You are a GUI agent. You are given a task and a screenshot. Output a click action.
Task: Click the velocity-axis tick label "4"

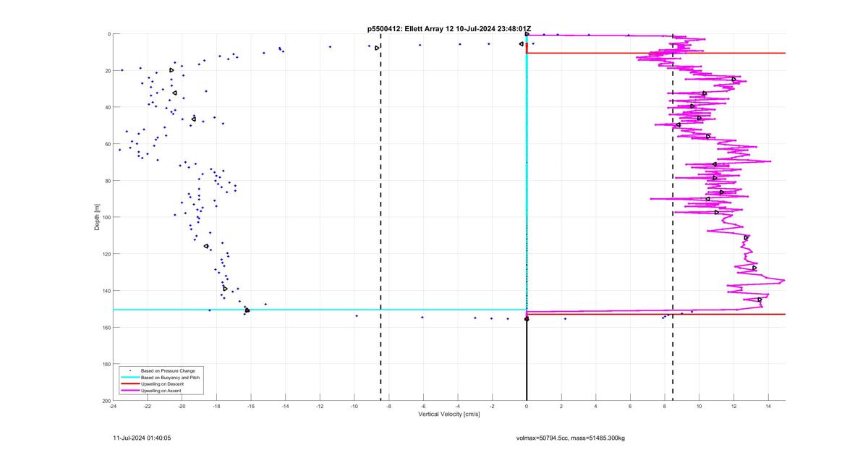click(595, 407)
